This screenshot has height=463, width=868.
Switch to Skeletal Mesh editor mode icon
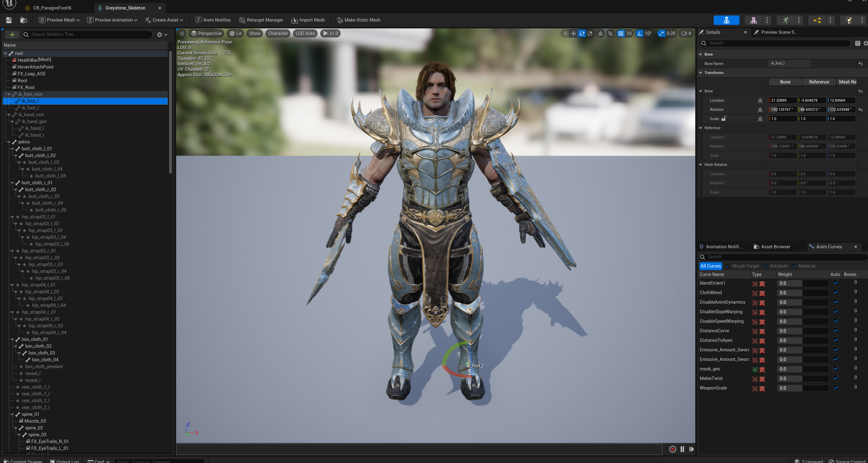pos(753,20)
